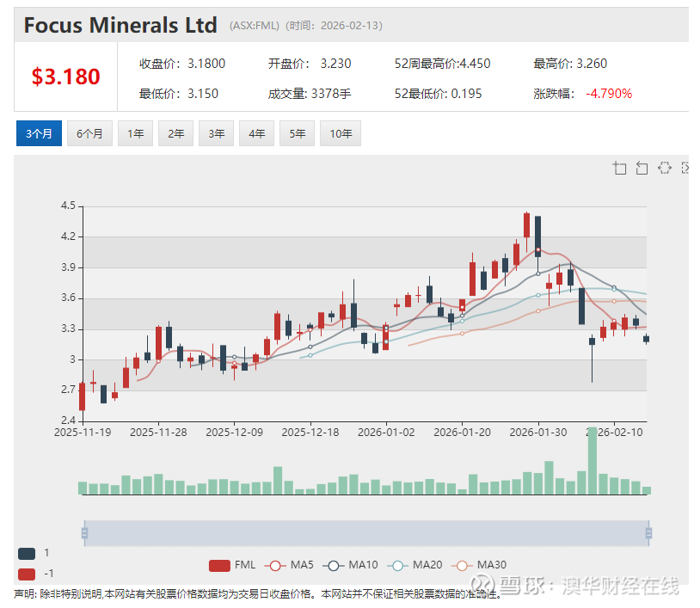This screenshot has width=700, height=608.
Task: Click the -4.790% change percentage
Action: pyautogui.click(x=609, y=94)
